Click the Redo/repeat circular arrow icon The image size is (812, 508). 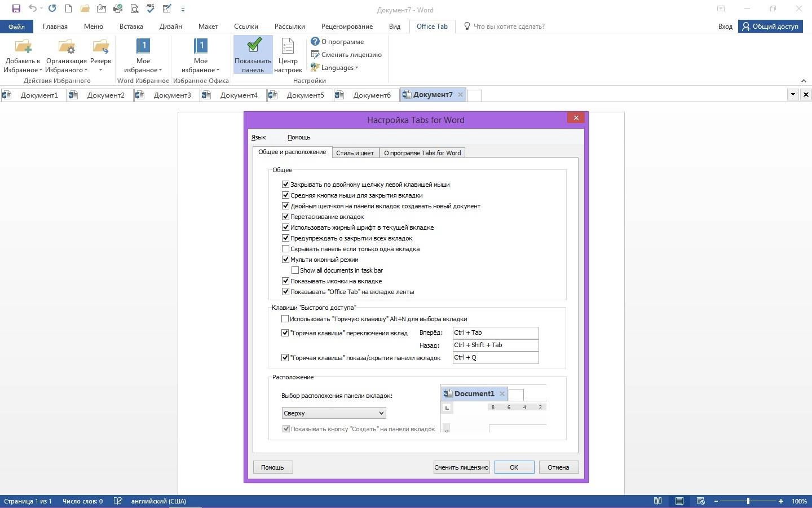[x=52, y=8]
